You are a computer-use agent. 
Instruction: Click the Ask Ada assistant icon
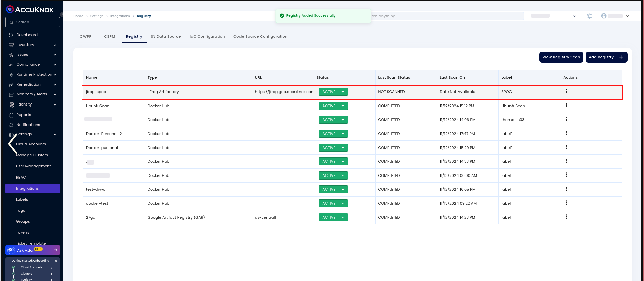tap(11, 250)
